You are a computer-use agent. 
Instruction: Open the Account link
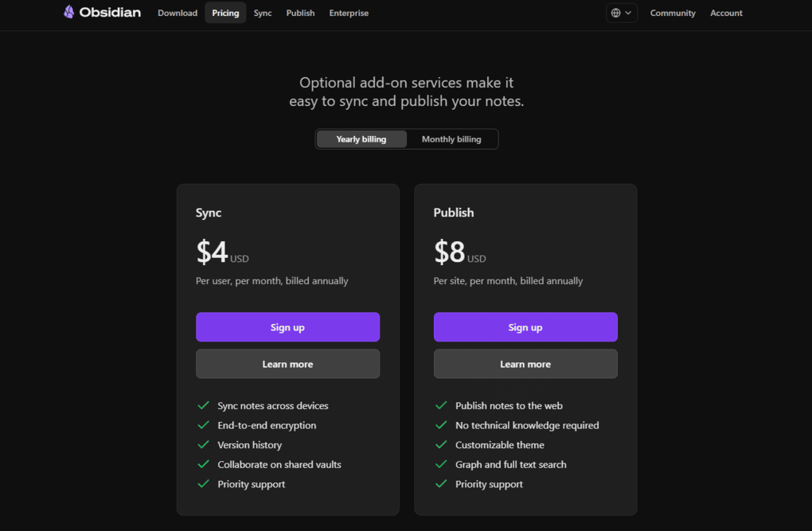coord(726,13)
